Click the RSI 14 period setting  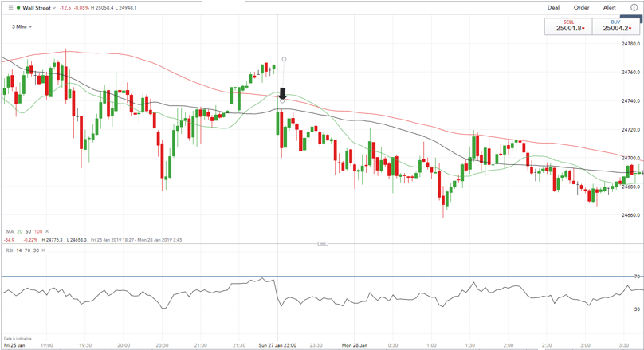(19, 250)
